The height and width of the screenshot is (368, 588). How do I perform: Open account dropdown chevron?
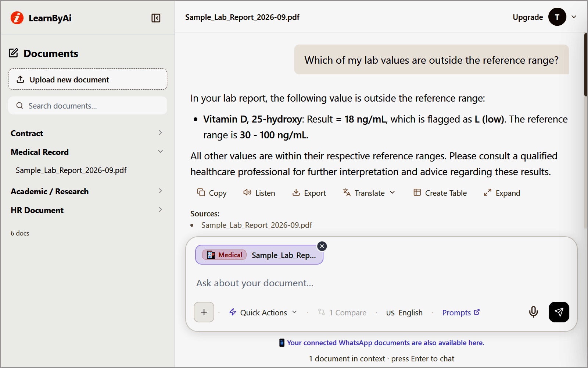pos(574,17)
